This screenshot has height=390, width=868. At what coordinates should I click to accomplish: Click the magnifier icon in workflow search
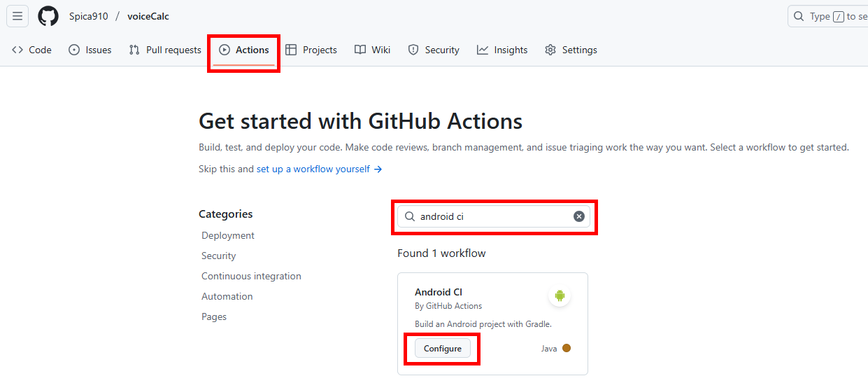tap(410, 216)
